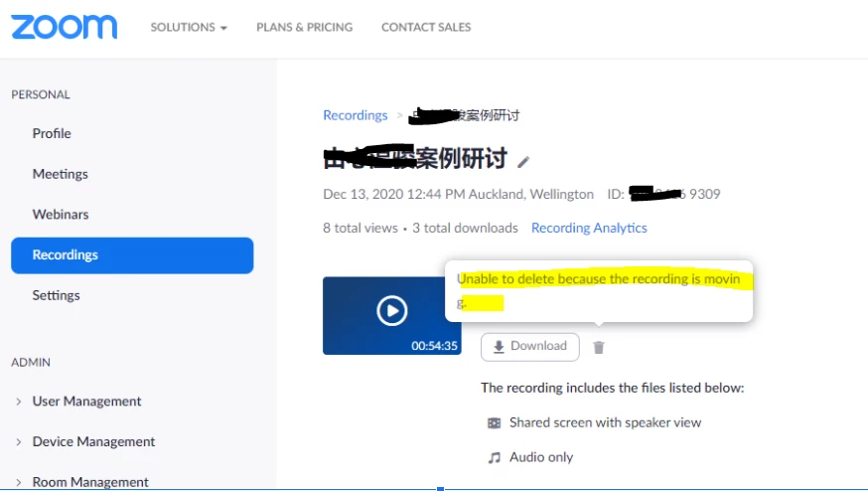Open Contact Sales page
The width and height of the screenshot is (868, 491).
coord(426,27)
